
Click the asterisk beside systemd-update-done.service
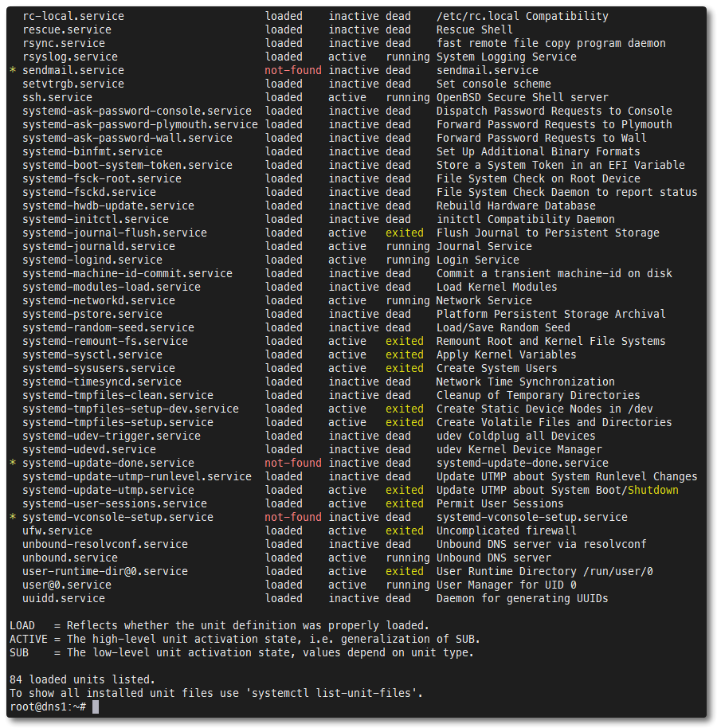13,464
